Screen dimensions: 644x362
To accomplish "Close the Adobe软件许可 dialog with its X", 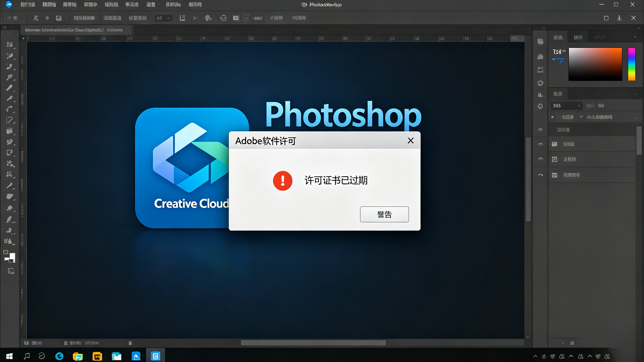I will tap(410, 140).
